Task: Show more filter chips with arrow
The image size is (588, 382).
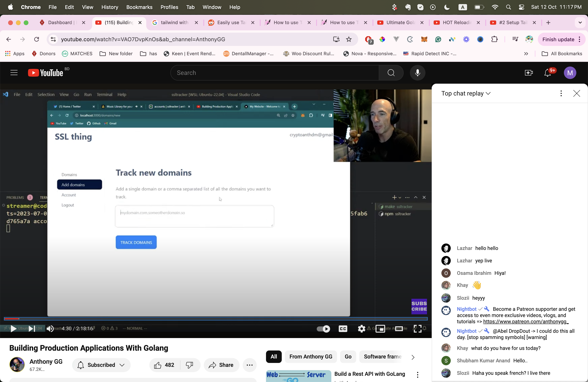Action: pyautogui.click(x=413, y=357)
